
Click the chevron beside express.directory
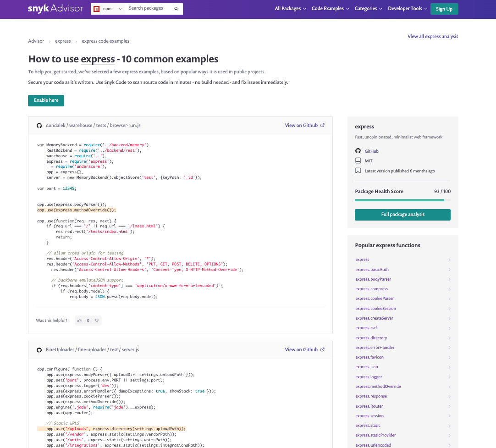pos(450,338)
